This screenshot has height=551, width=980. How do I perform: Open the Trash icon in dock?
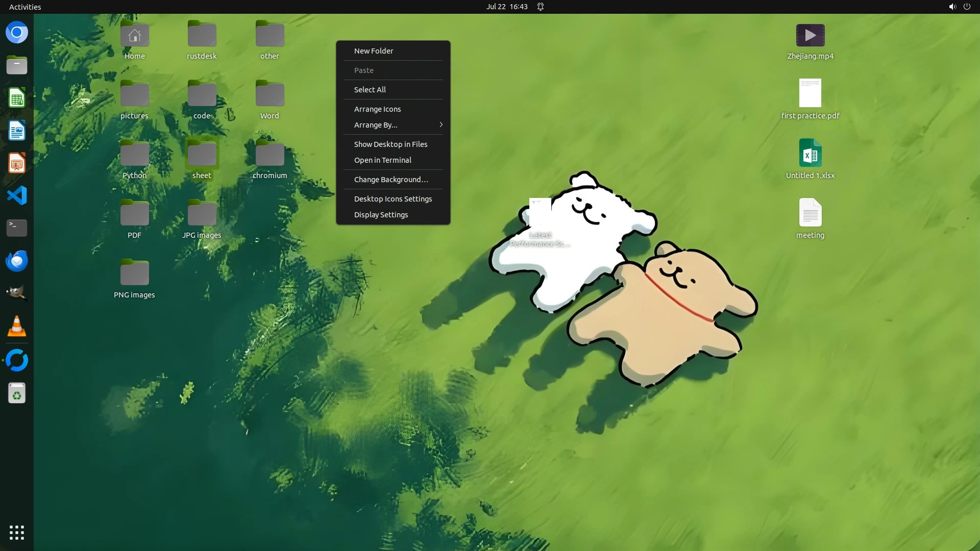click(x=17, y=393)
